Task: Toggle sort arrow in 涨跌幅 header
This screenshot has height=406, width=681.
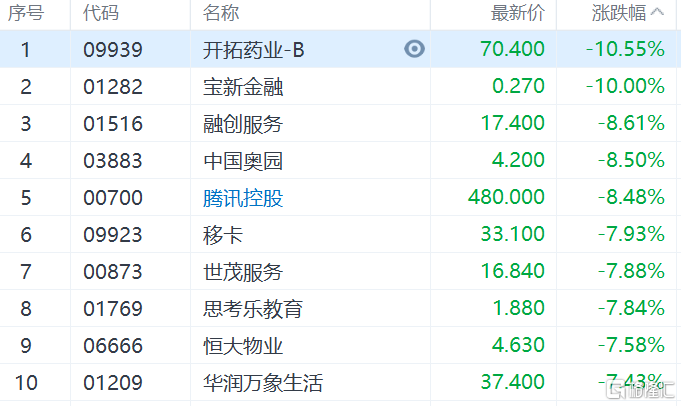Action: (x=657, y=13)
